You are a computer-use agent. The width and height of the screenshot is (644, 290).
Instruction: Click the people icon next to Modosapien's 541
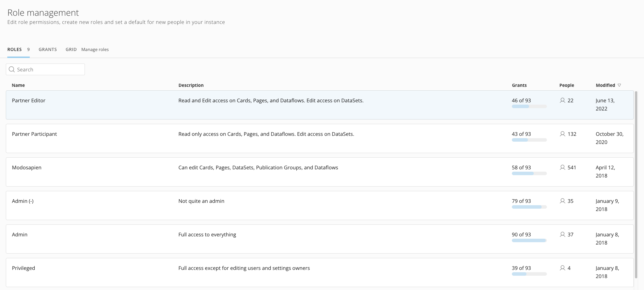pos(562,168)
